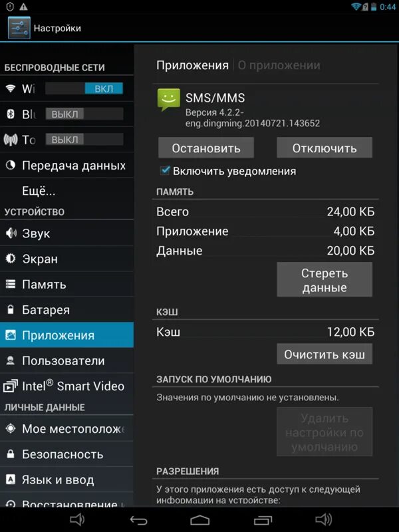Tap the green SMS/MMS app icon
The image size is (399, 532).
(169, 100)
